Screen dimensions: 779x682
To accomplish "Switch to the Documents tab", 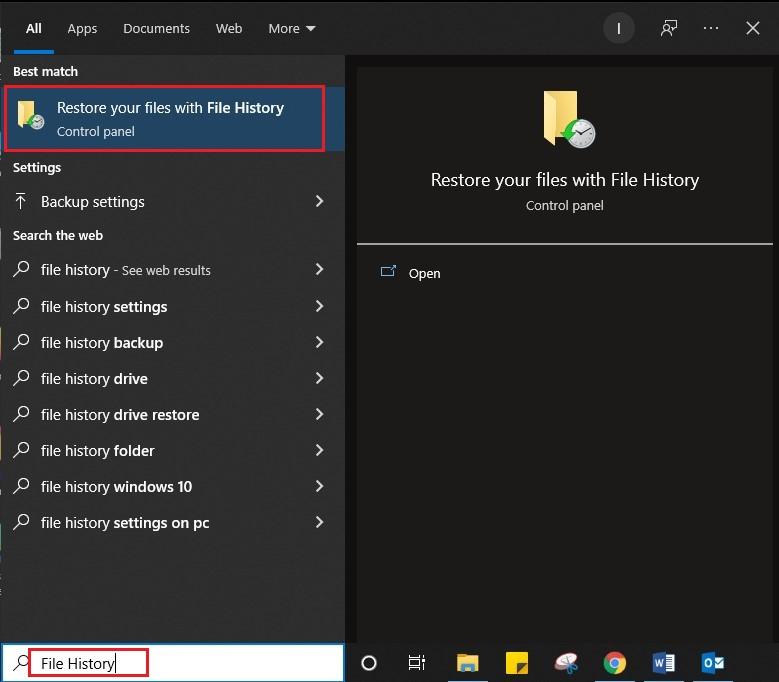I will coord(156,29).
